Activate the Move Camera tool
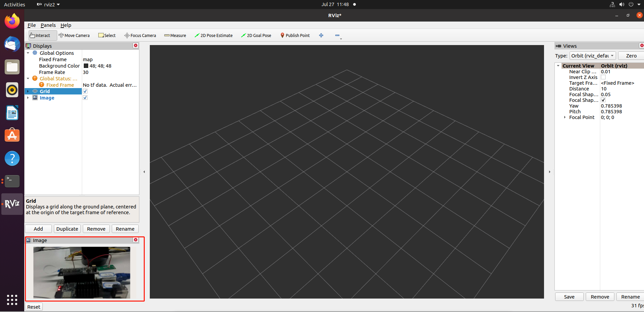Image resolution: width=644 pixels, height=312 pixels. pyautogui.click(x=74, y=35)
